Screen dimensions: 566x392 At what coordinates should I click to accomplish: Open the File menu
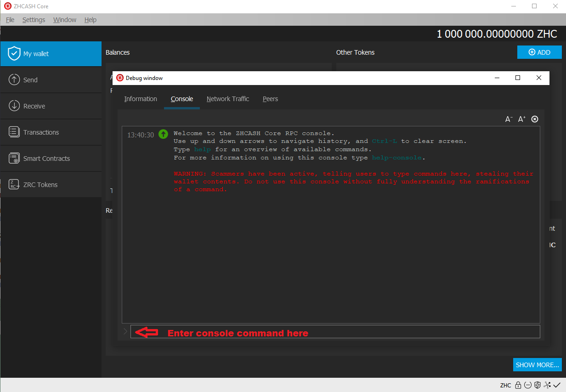(x=10, y=20)
